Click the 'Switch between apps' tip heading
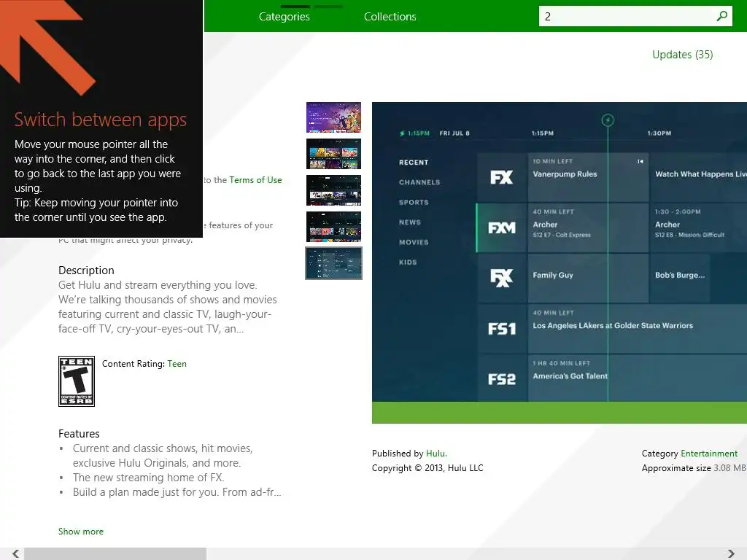Screen dimensions: 747x560 [x=100, y=120]
